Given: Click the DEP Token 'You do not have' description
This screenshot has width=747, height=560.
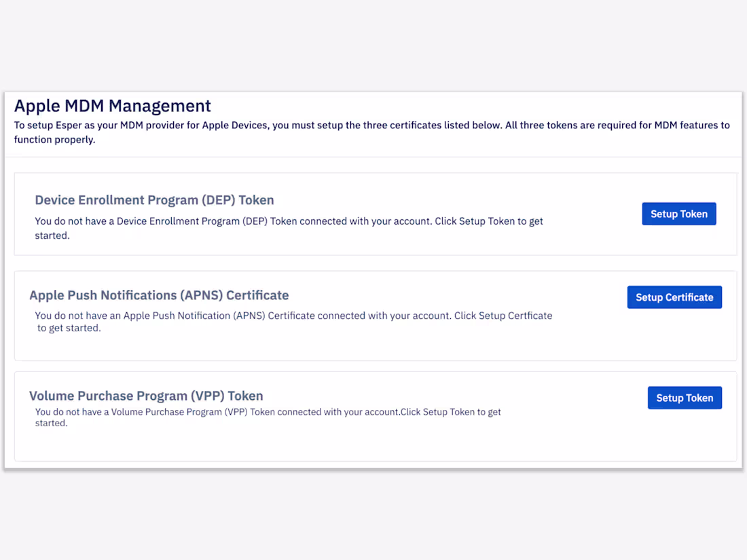Looking at the screenshot, I should [x=289, y=228].
